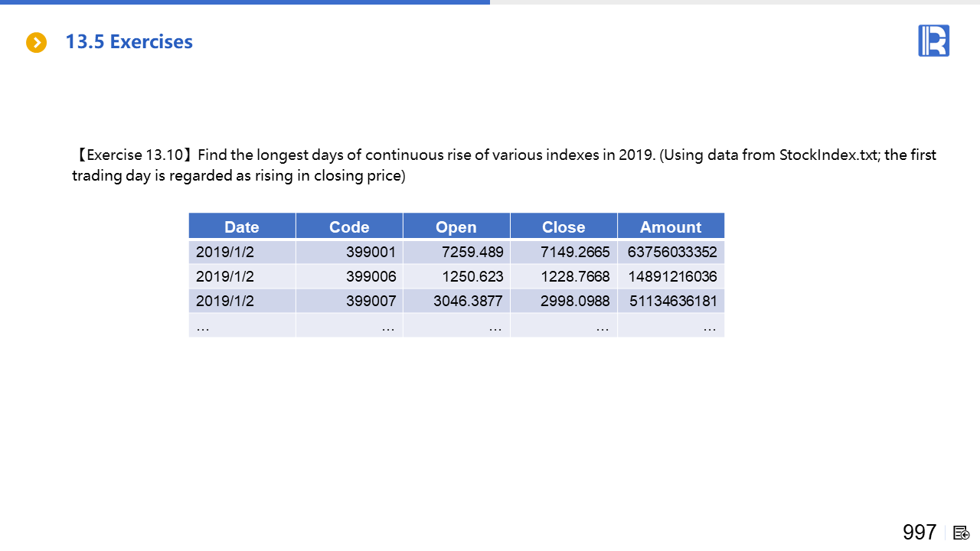Click the blue R logo in the corner

933,41
